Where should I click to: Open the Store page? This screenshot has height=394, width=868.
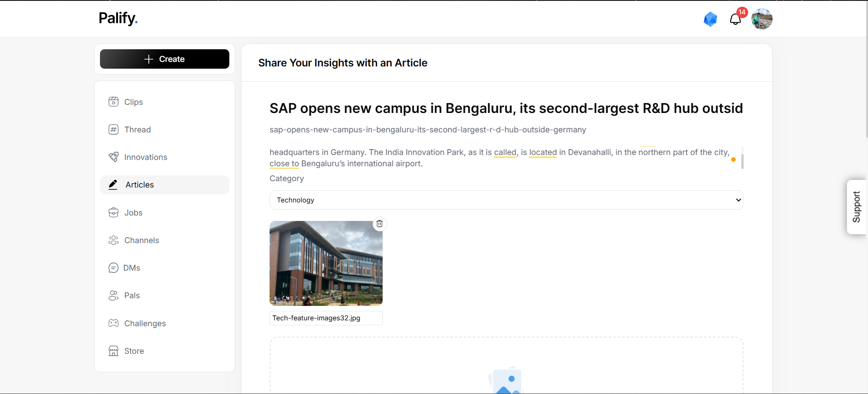pyautogui.click(x=134, y=351)
